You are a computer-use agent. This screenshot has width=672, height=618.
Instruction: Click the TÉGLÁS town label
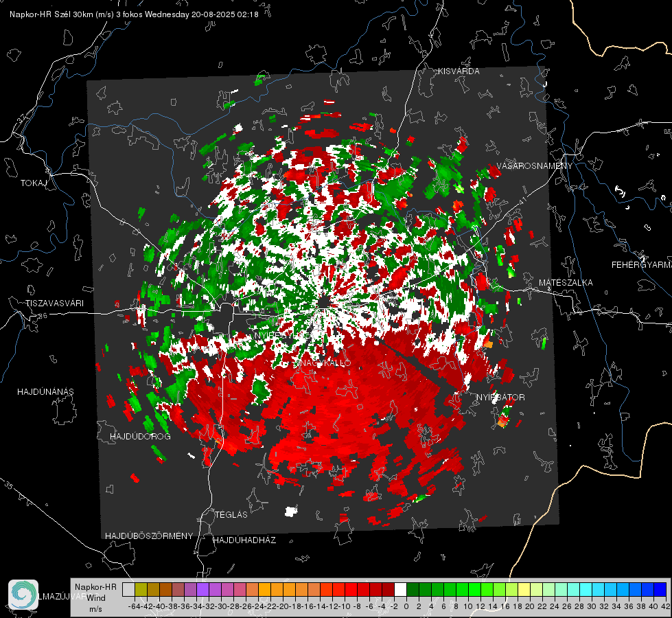231,515
